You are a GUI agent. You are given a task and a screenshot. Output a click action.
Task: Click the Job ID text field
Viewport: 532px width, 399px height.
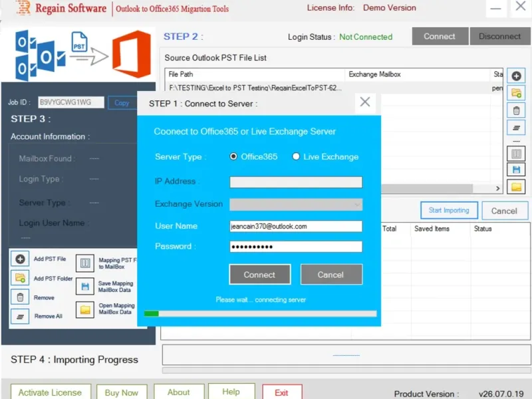[x=71, y=102]
